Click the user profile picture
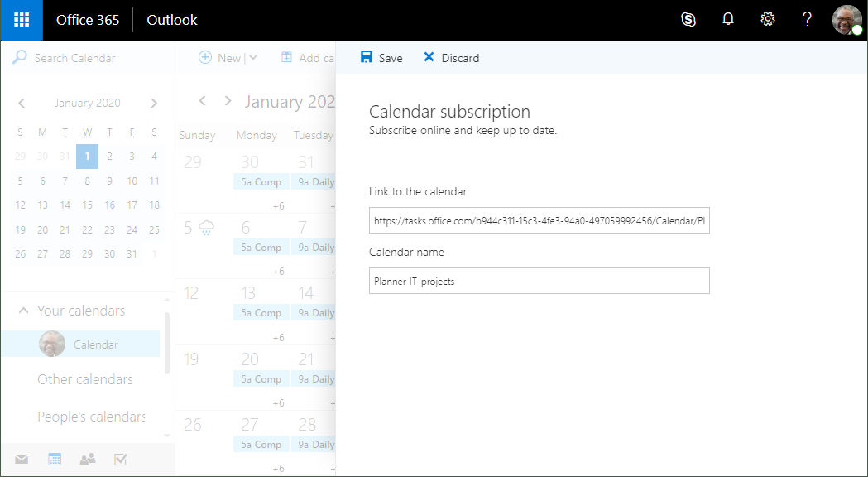 846,20
